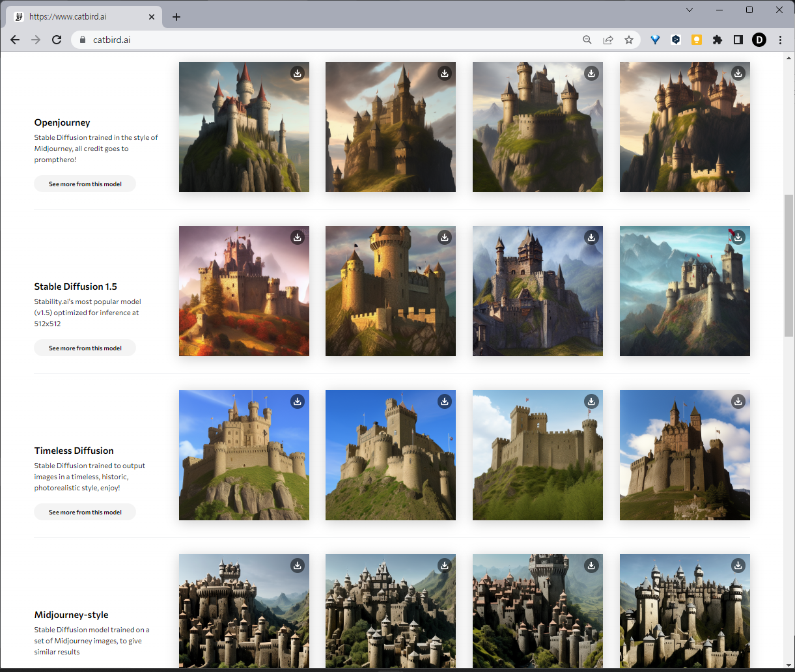Viewport: 795px width, 672px height.
Task: Reload the catbird.ai page
Action: [x=57, y=40]
